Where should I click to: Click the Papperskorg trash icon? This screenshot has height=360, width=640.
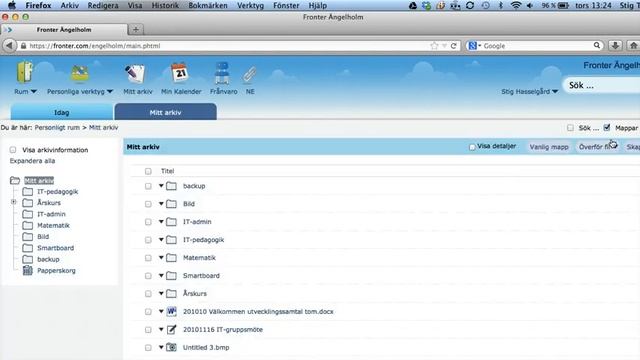click(27, 270)
